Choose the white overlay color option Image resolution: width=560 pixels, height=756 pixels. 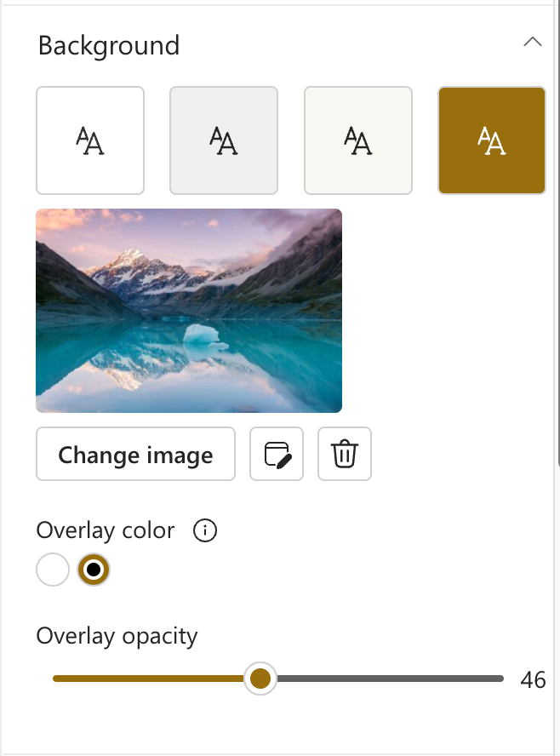pos(53,570)
